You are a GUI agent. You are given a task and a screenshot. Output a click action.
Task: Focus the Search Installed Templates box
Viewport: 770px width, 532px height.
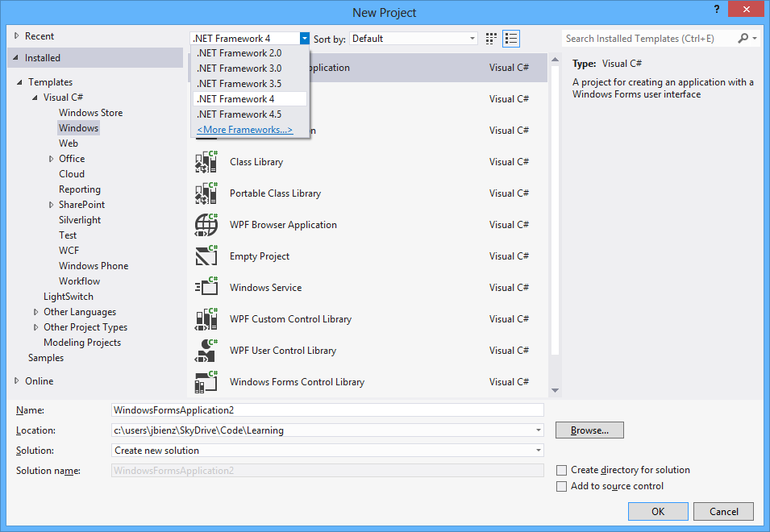point(649,38)
